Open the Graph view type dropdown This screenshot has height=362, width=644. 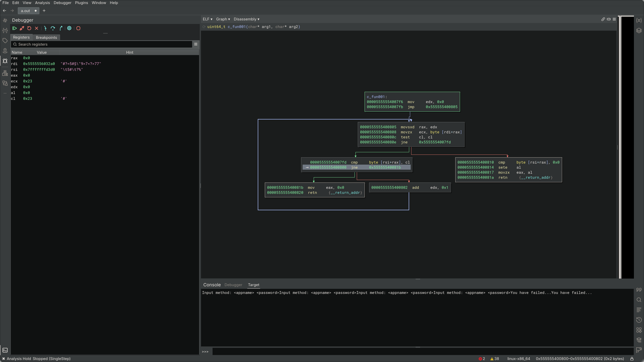pyautogui.click(x=223, y=19)
